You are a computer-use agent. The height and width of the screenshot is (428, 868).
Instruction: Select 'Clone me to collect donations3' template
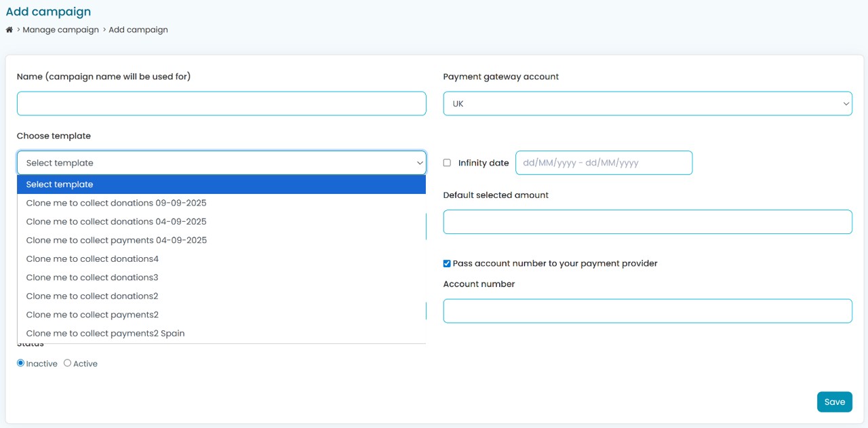pos(92,277)
